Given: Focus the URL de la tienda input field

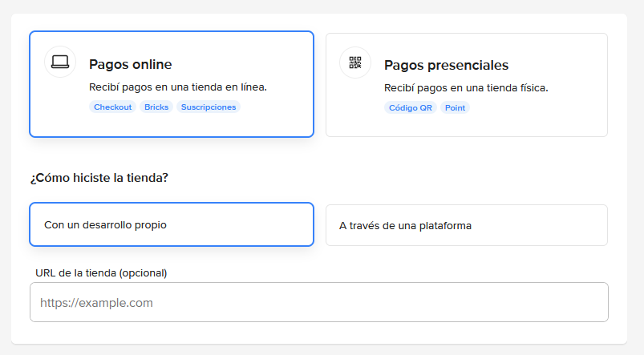Looking at the screenshot, I should [319, 302].
